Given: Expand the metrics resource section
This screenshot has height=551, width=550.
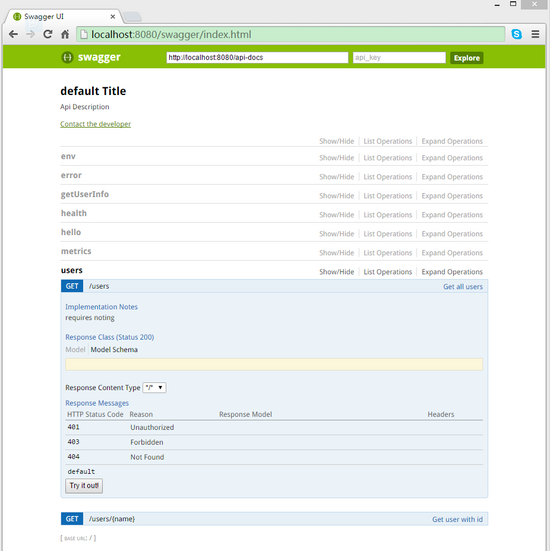Looking at the screenshot, I should click(x=76, y=251).
